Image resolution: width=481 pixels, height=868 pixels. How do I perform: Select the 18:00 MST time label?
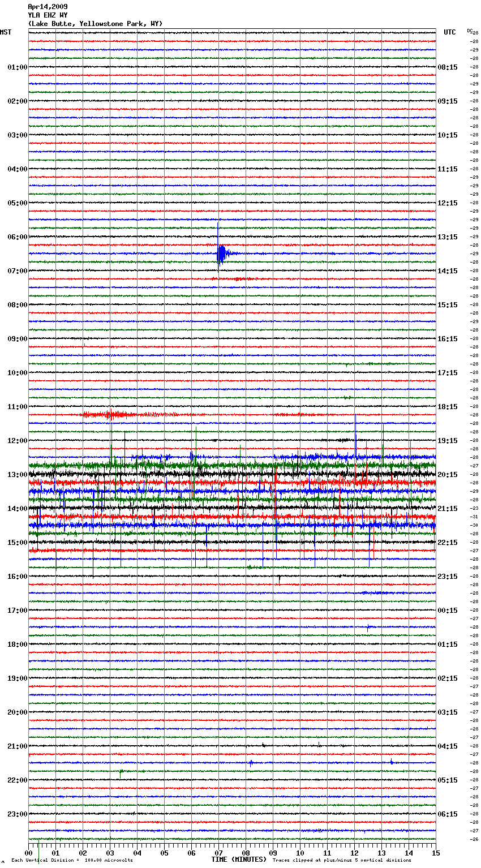17,644
